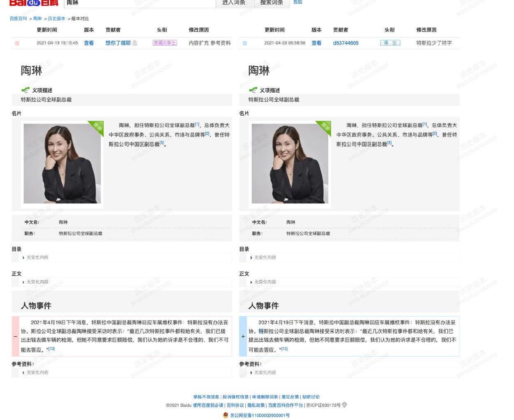
Task: Click reference [13] in left 人物事件 paragraph
Action: pos(51,349)
